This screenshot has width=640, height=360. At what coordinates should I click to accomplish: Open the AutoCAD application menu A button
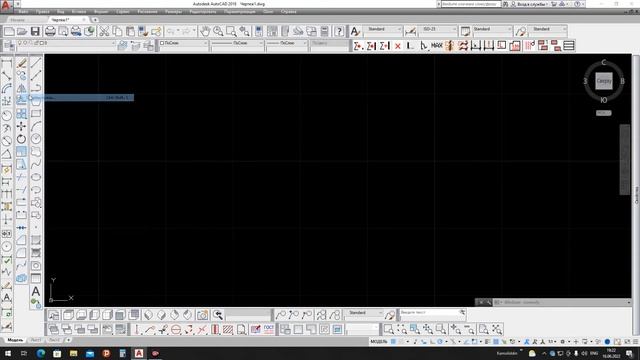tap(5, 6)
